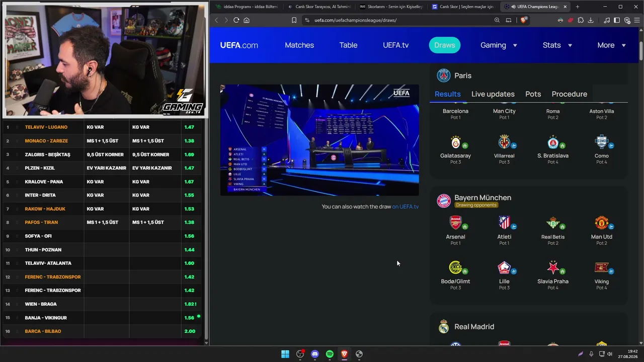Click the Aston Villa Pot 2 opponent

click(602, 112)
